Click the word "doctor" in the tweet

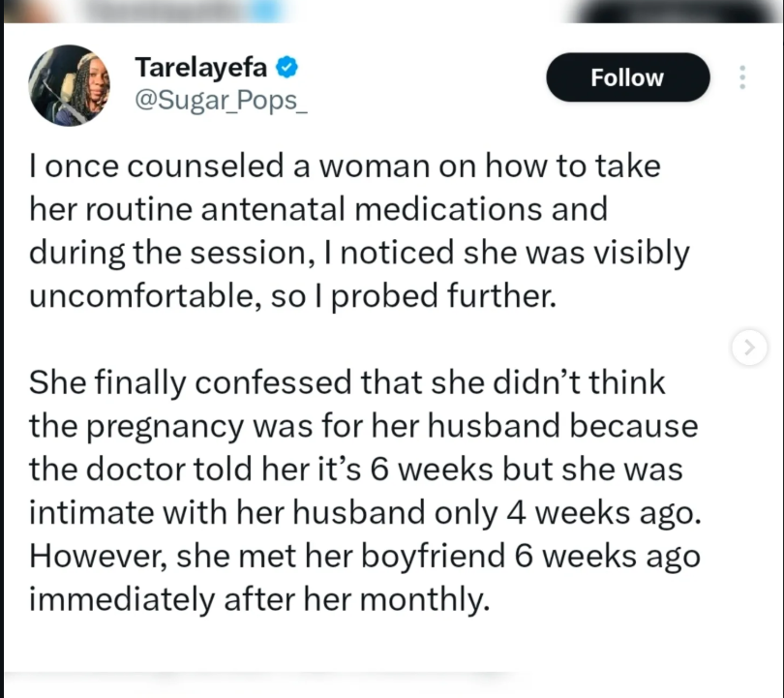[136, 470]
